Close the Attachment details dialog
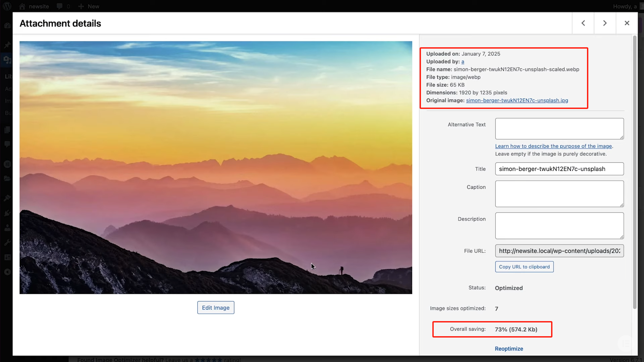Screen dimensions: 644x362 [627, 23]
